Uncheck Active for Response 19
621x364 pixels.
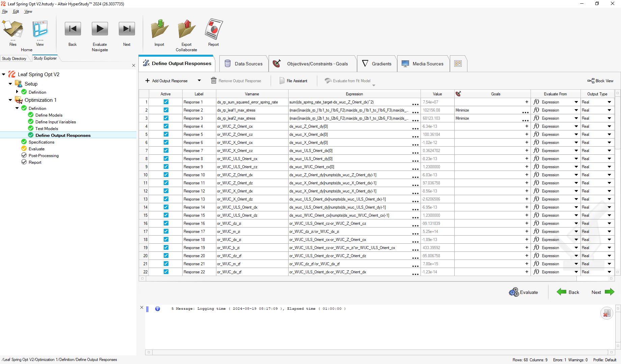[x=166, y=247]
